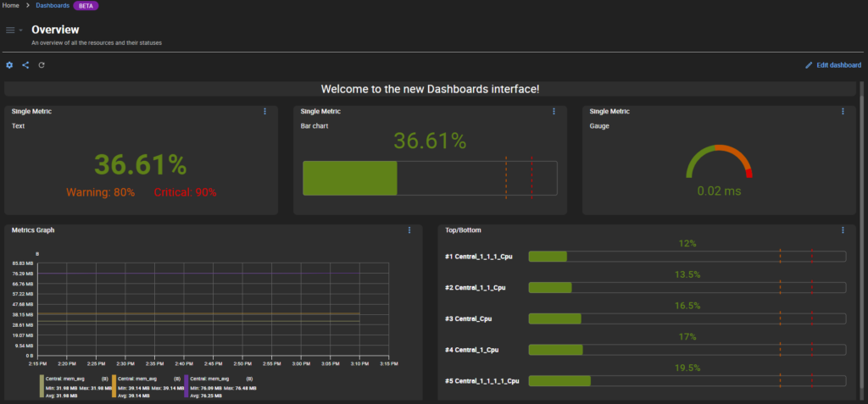Open options menu of Text Single Metric widget
Screen dimensions: 868x404
(x=264, y=112)
